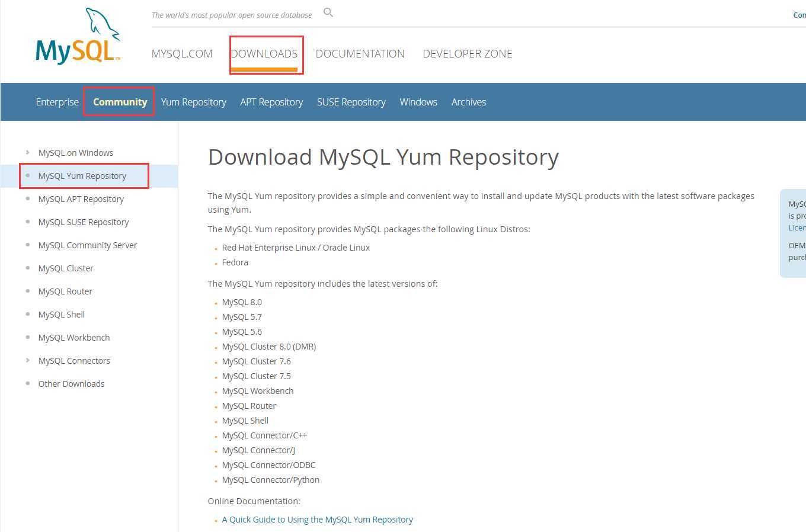This screenshot has height=532, width=806.
Task: Open DEVELOPER ZONE navigation item
Action: coord(468,54)
